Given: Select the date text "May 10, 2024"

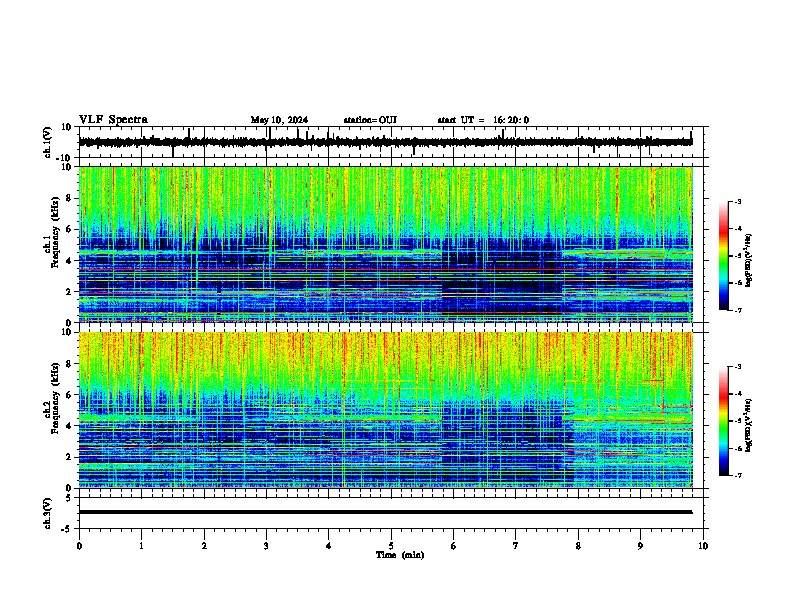Looking at the screenshot, I should [x=279, y=120].
